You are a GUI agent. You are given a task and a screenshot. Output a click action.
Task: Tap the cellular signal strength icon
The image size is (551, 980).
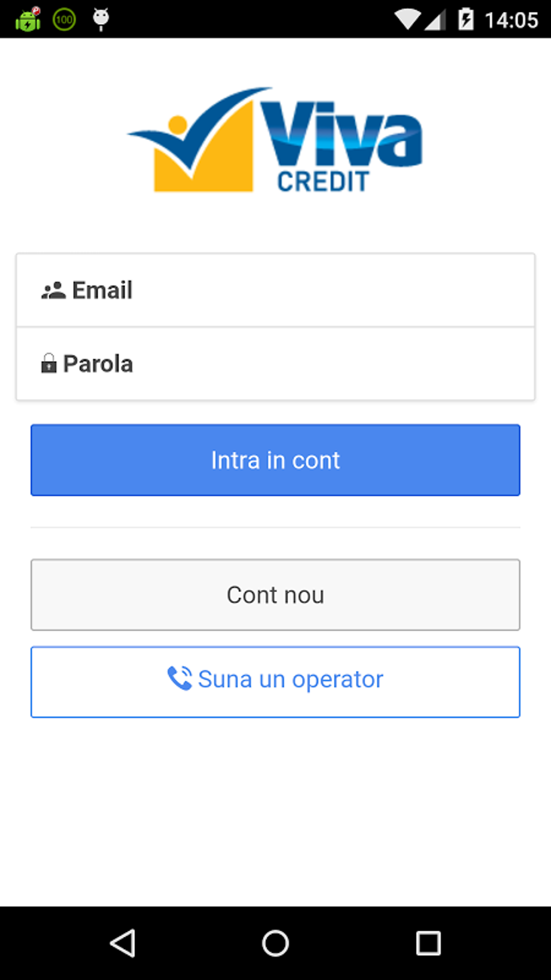[435, 21]
